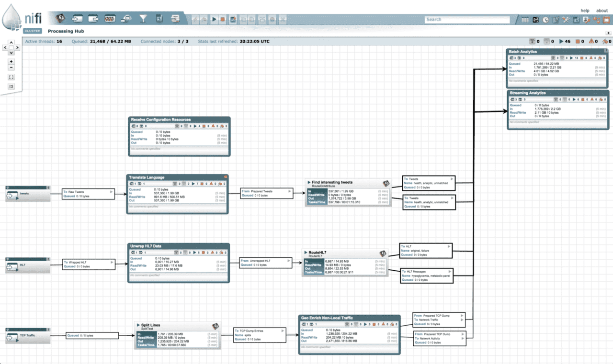Open the Data Provenance view
Image resolution: width=613 pixels, height=364 pixels.
click(556, 20)
